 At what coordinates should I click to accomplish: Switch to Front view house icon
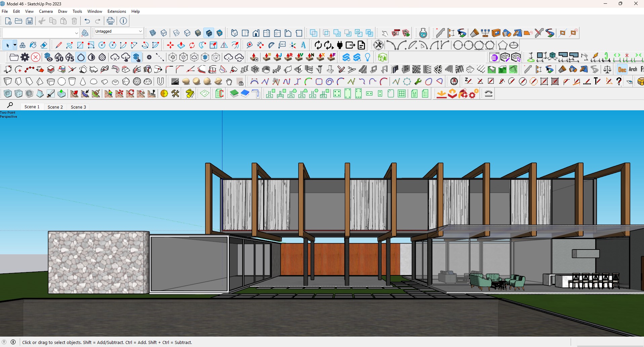(x=256, y=33)
